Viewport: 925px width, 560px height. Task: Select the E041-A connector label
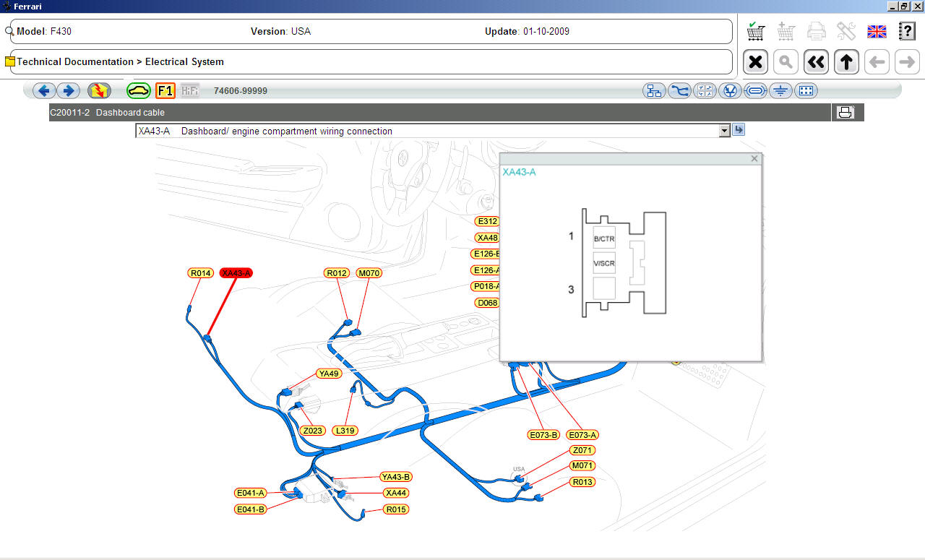click(x=251, y=493)
